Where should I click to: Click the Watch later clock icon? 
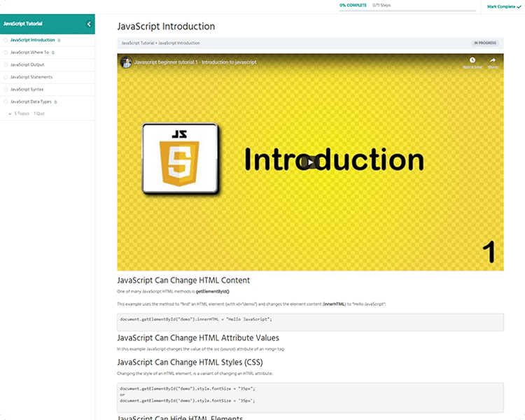(x=472, y=60)
